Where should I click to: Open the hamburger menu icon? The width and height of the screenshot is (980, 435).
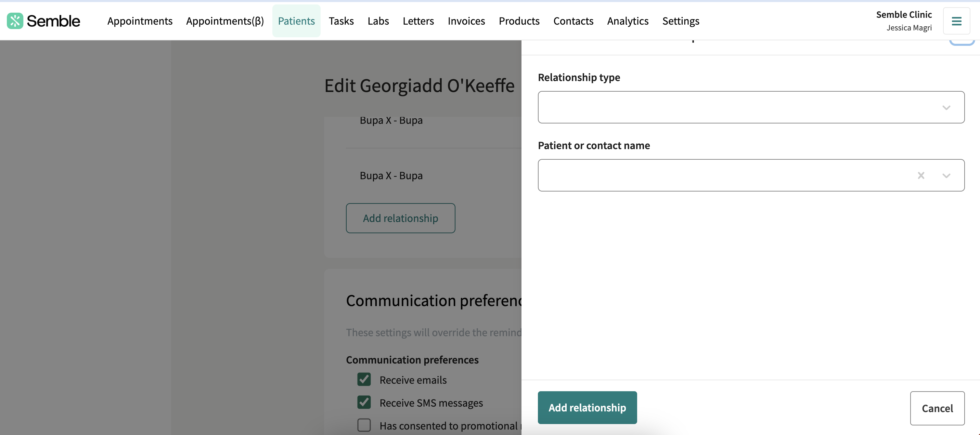pyautogui.click(x=956, y=21)
